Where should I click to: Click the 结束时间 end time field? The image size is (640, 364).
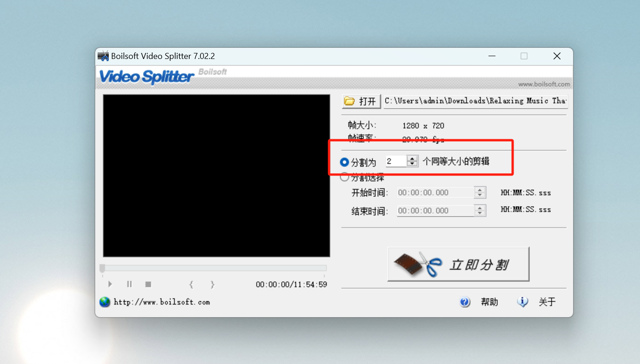(435, 210)
